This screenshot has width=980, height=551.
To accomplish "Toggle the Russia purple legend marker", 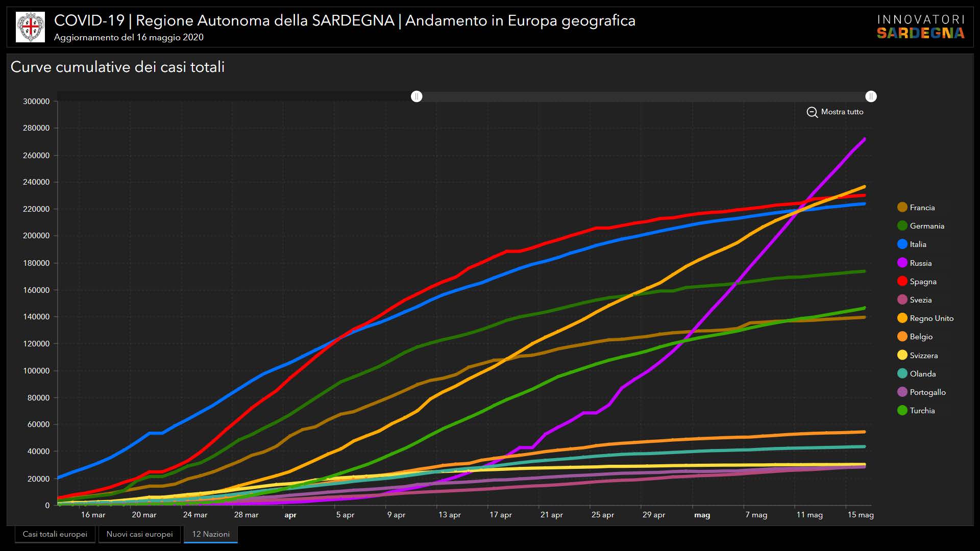I will (902, 263).
